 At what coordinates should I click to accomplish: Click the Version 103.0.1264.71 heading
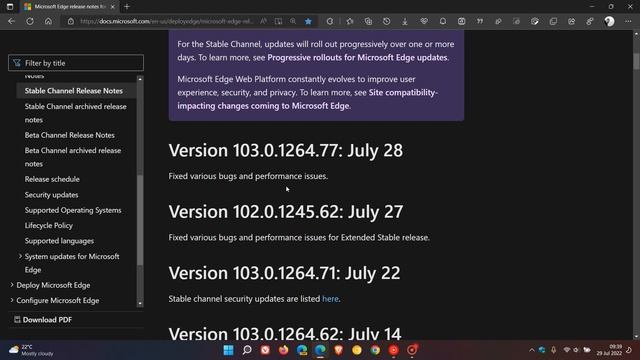click(x=284, y=273)
